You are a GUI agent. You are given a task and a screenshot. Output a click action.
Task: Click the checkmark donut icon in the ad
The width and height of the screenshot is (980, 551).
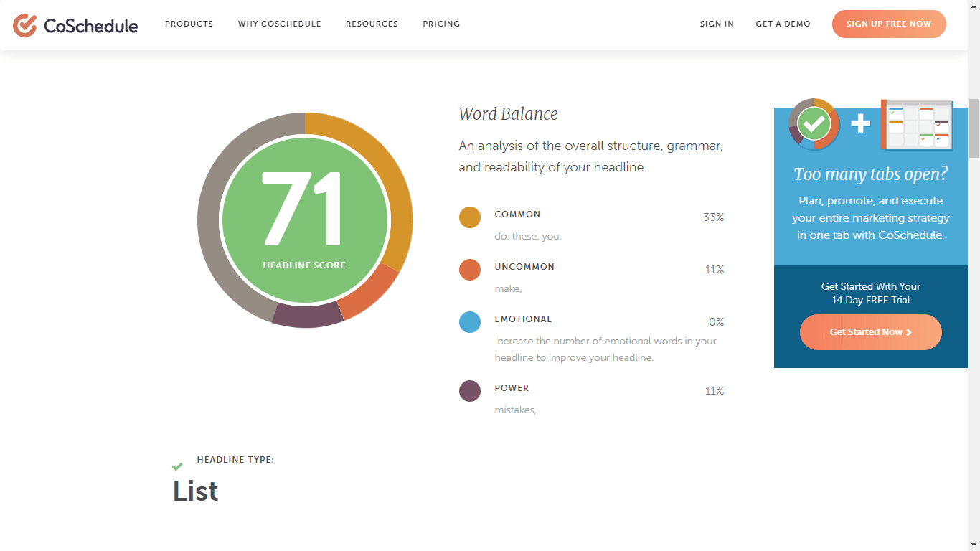814,125
